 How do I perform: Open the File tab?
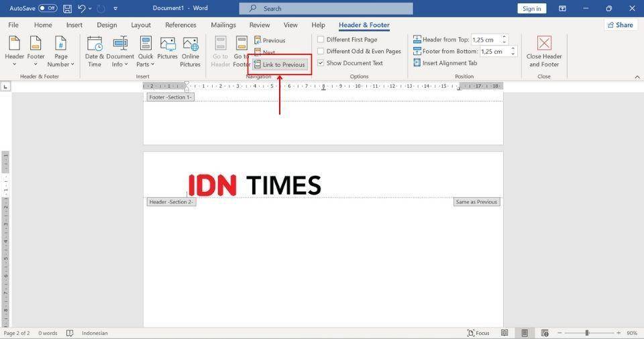(x=13, y=25)
